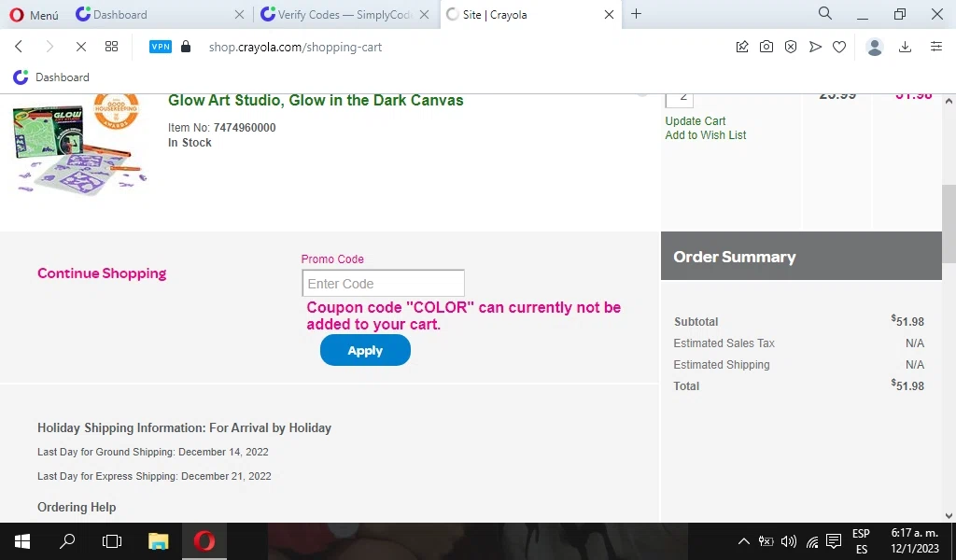Click the Estimated Shipping label
Screen dimensions: 956x560
tap(722, 365)
